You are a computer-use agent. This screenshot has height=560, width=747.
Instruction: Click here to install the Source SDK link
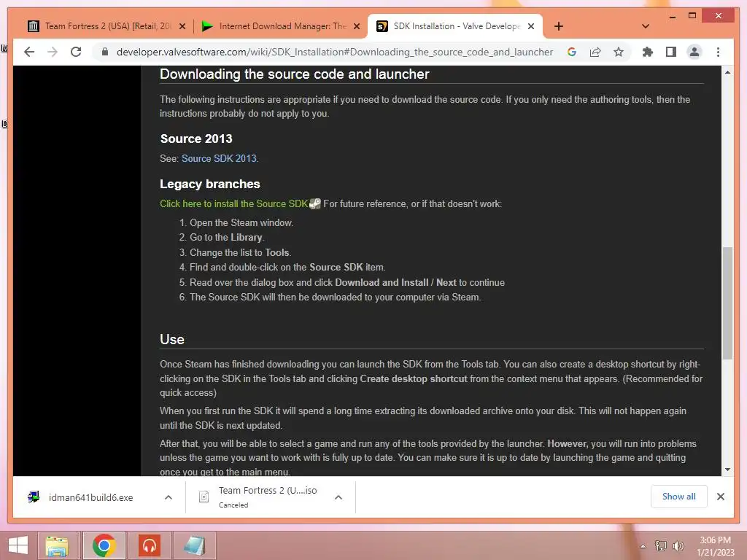point(234,204)
